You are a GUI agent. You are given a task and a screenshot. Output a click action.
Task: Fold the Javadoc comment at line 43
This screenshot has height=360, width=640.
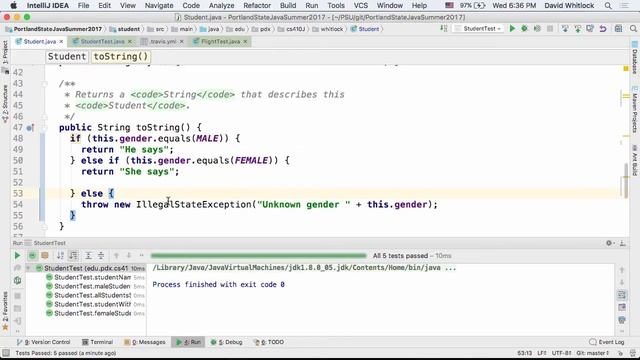(44, 84)
